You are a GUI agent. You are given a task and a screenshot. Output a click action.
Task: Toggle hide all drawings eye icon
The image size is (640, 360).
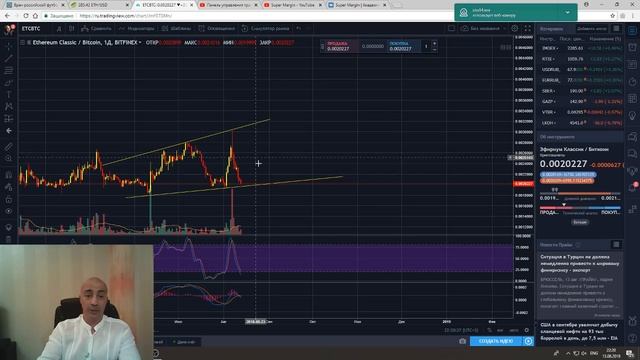tap(9, 211)
